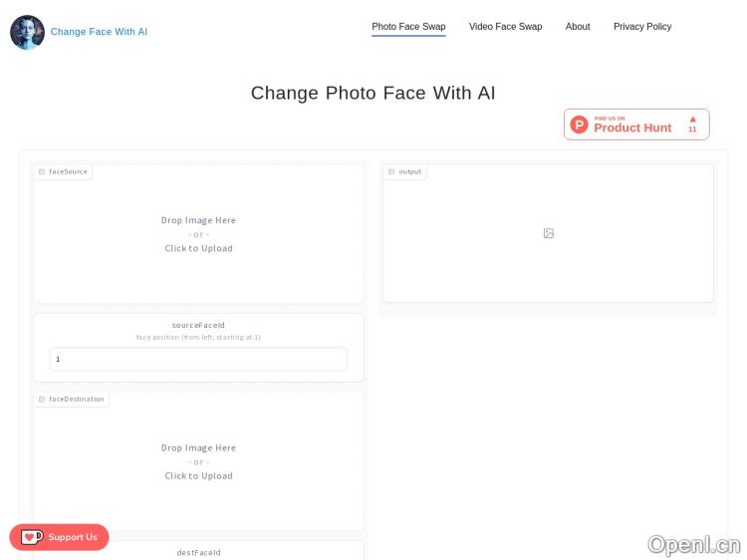Open the Privacy Policy page
The width and height of the screenshot is (747, 560).
[642, 27]
